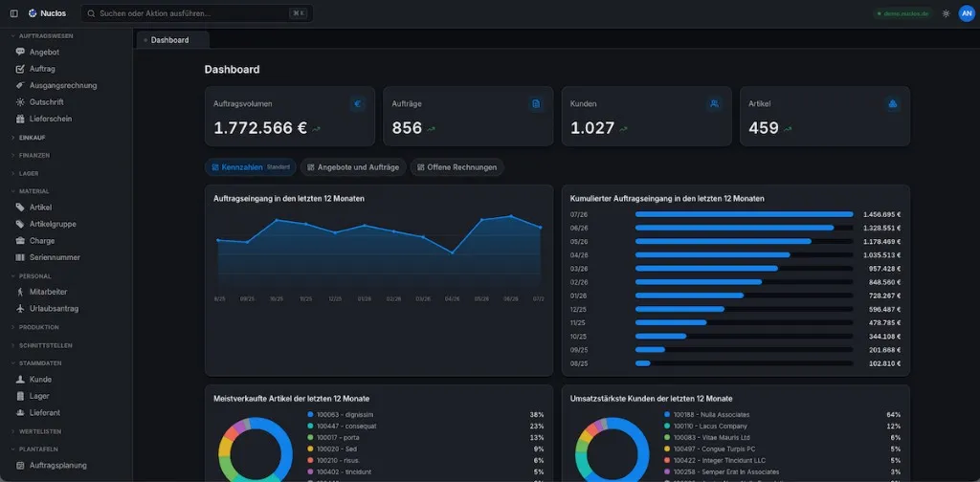Viewport: 980px width, 482px height.
Task: Switch to Angebote und Aufträge view
Action: 353,167
